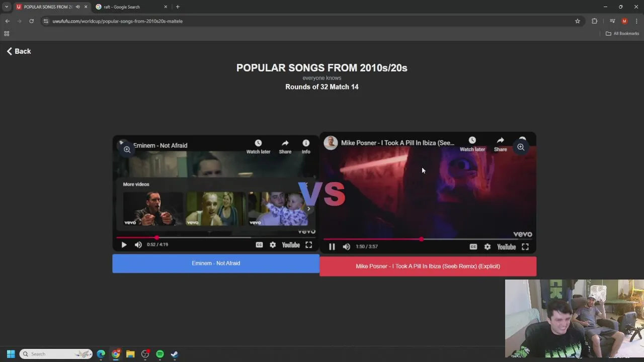Open the Windows Start menu

point(11,354)
